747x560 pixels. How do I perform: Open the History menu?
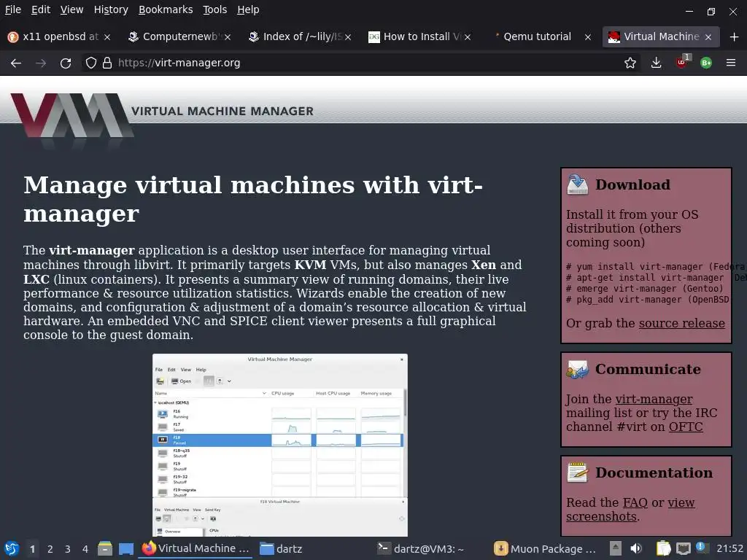[x=111, y=9]
